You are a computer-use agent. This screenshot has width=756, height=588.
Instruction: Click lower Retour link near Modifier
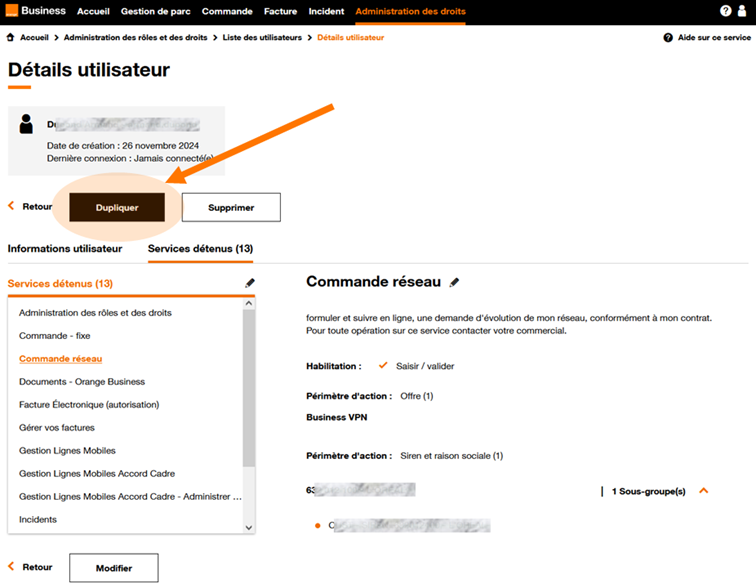point(30,567)
